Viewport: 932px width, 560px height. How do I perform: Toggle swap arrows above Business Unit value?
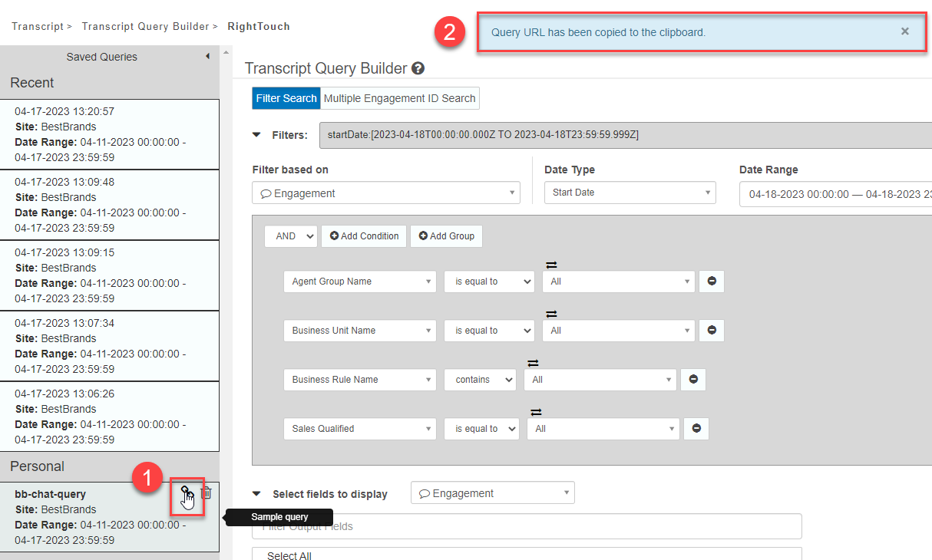[551, 315]
